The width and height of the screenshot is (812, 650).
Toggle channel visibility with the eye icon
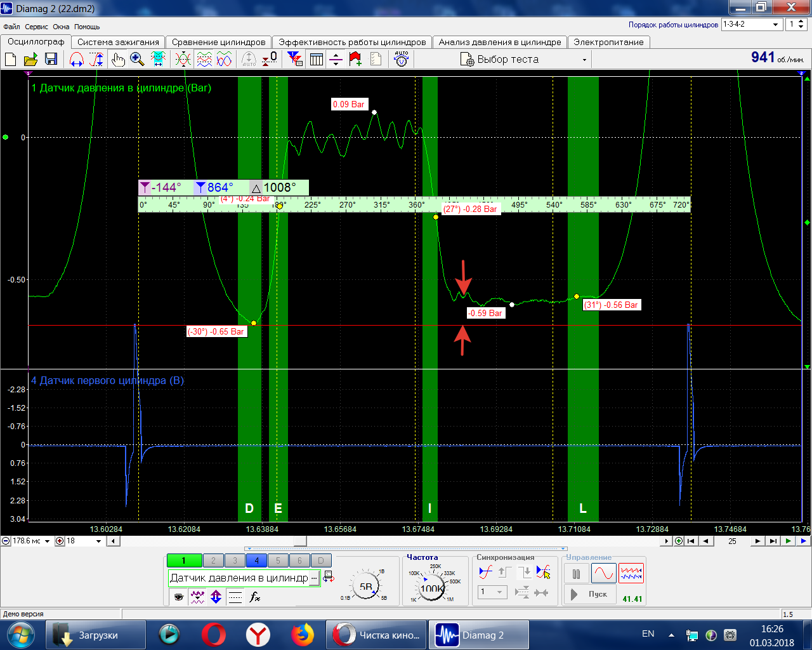click(178, 597)
